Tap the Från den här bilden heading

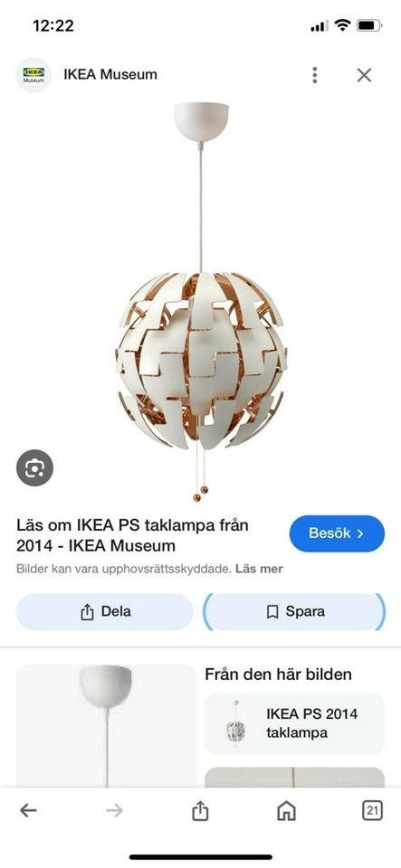tap(278, 675)
